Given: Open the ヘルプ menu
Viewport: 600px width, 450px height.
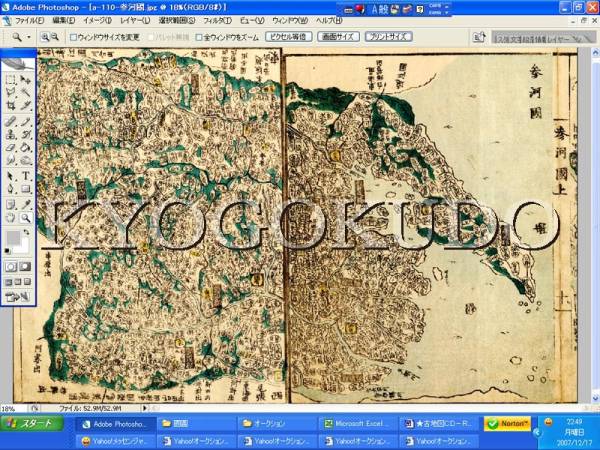Looking at the screenshot, I should tap(329, 21).
